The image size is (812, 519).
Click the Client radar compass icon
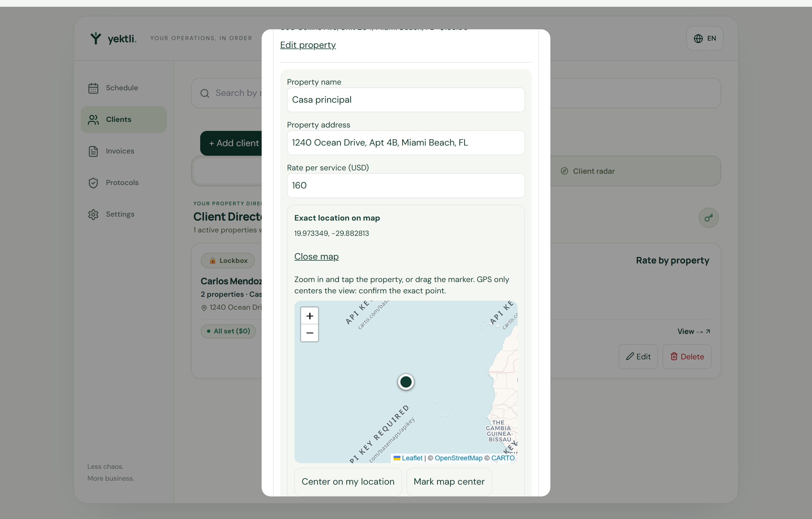point(564,171)
